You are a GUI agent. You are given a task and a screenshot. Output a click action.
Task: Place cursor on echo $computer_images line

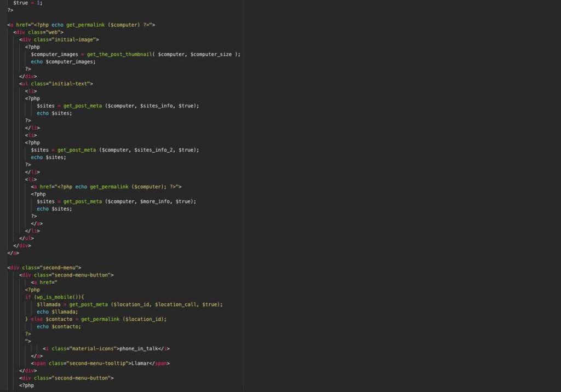pyautogui.click(x=63, y=61)
